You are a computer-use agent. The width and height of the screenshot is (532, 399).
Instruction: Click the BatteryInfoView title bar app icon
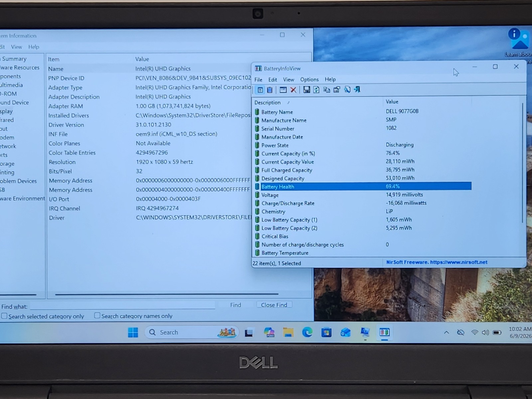258,68
